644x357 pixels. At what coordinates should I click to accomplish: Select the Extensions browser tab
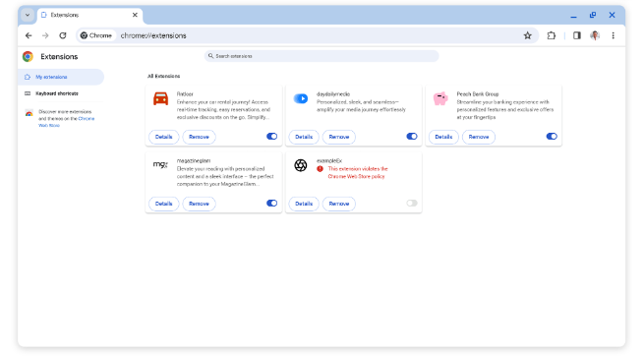point(89,15)
